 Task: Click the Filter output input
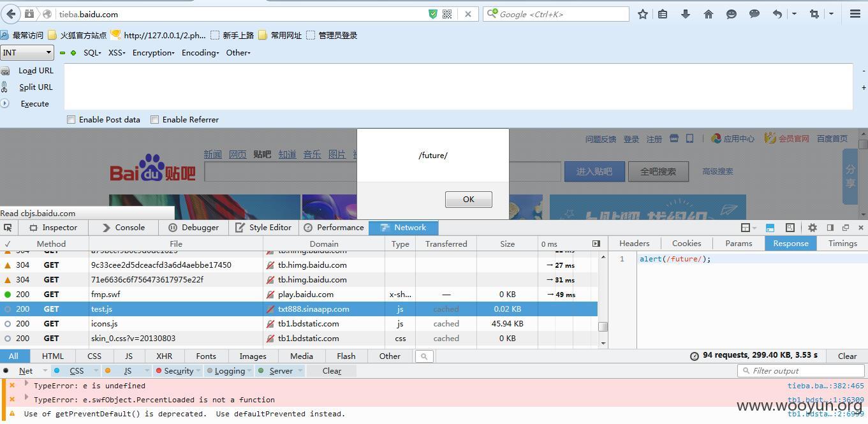pyautogui.click(x=800, y=371)
